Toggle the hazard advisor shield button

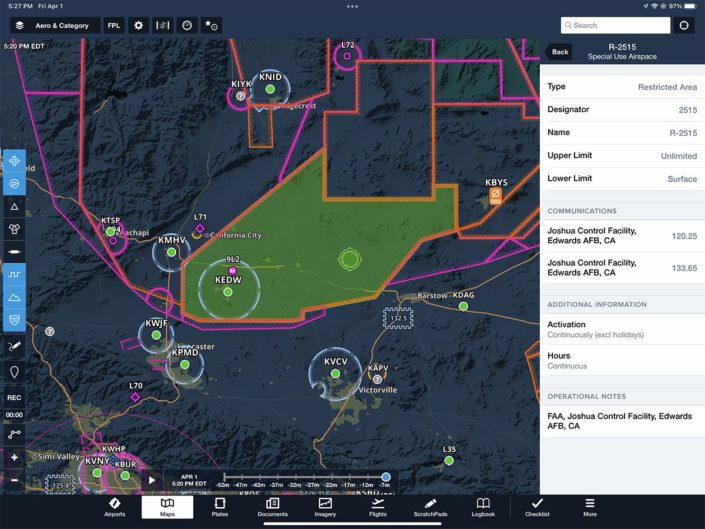click(x=14, y=319)
